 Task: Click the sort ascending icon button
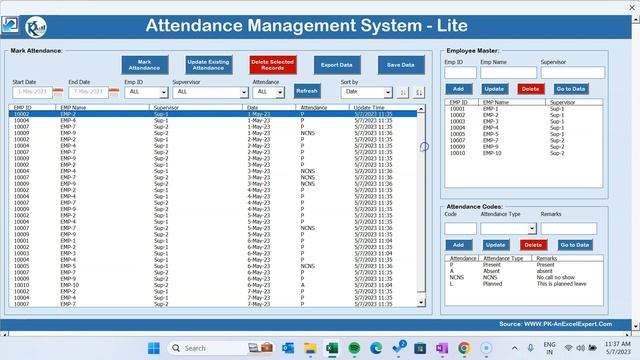click(x=403, y=93)
